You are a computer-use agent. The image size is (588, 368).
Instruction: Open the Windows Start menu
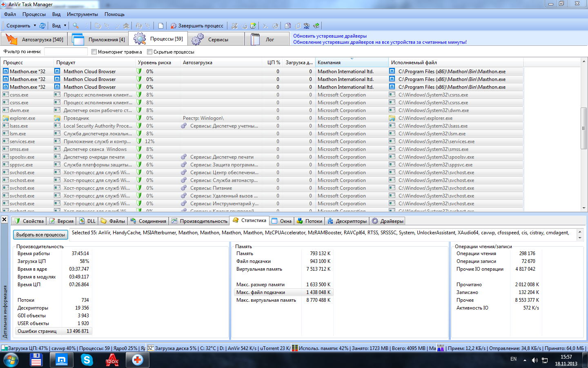coord(11,360)
